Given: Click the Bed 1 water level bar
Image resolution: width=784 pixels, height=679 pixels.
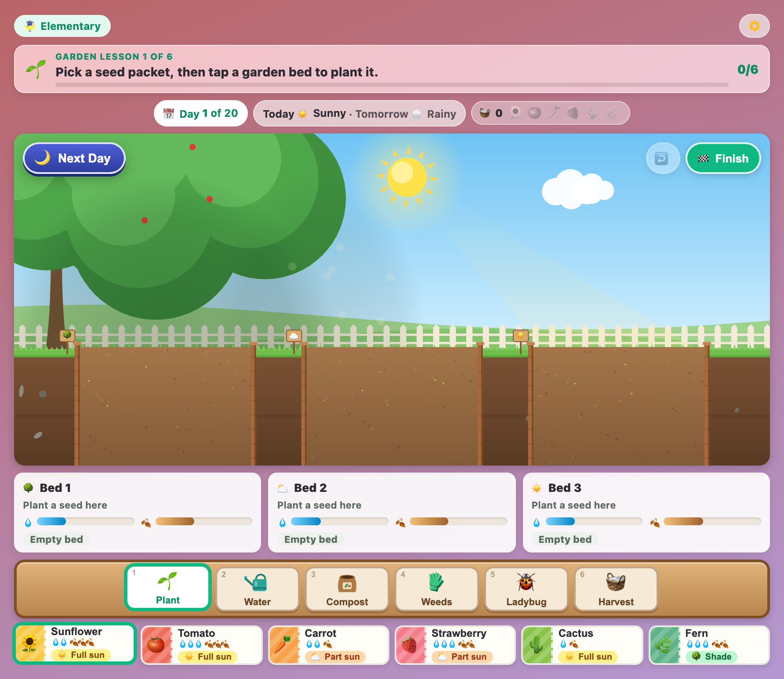Looking at the screenshot, I should (86, 521).
